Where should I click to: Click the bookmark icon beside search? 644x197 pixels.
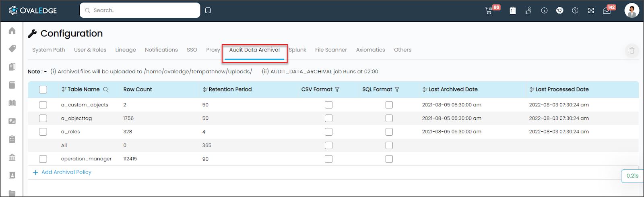point(208,10)
